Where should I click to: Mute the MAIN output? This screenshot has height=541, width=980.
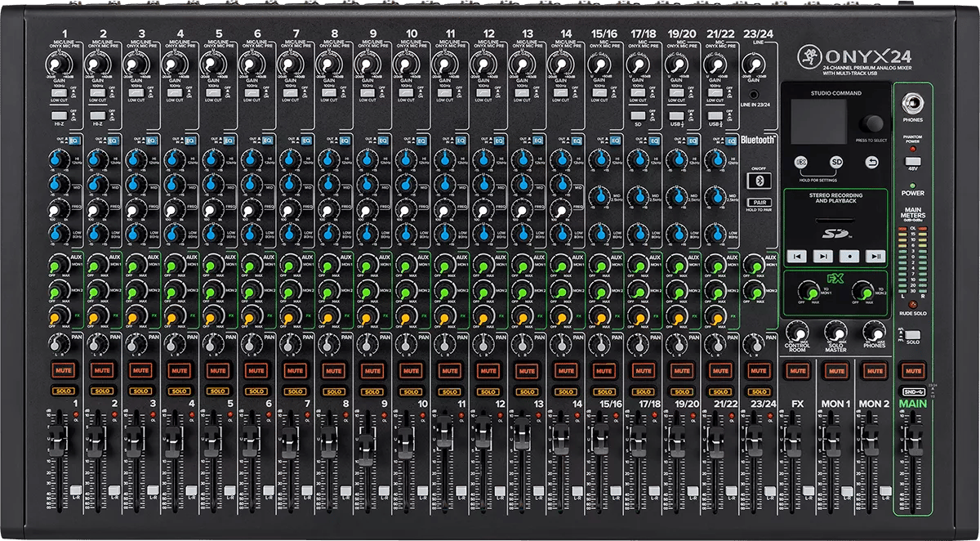click(x=911, y=370)
